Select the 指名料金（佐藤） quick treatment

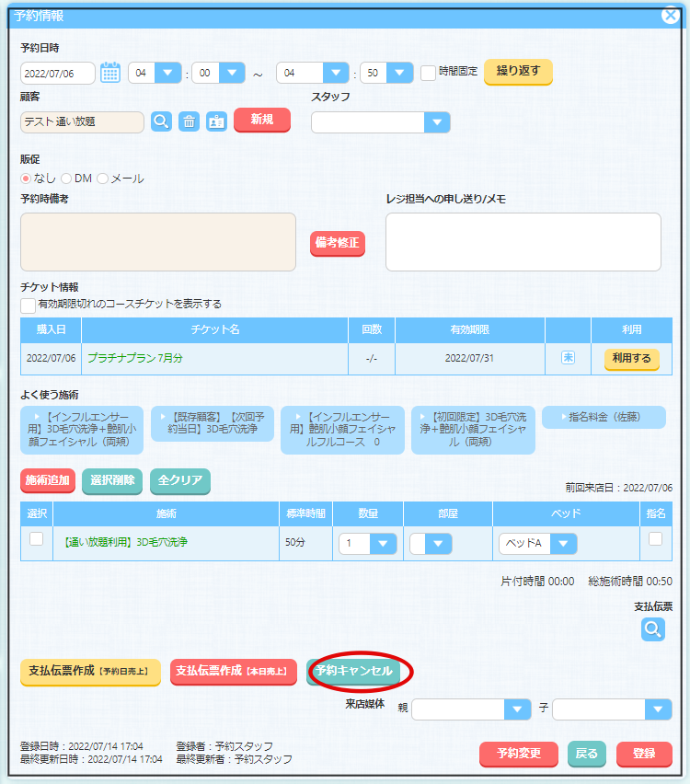604,418
